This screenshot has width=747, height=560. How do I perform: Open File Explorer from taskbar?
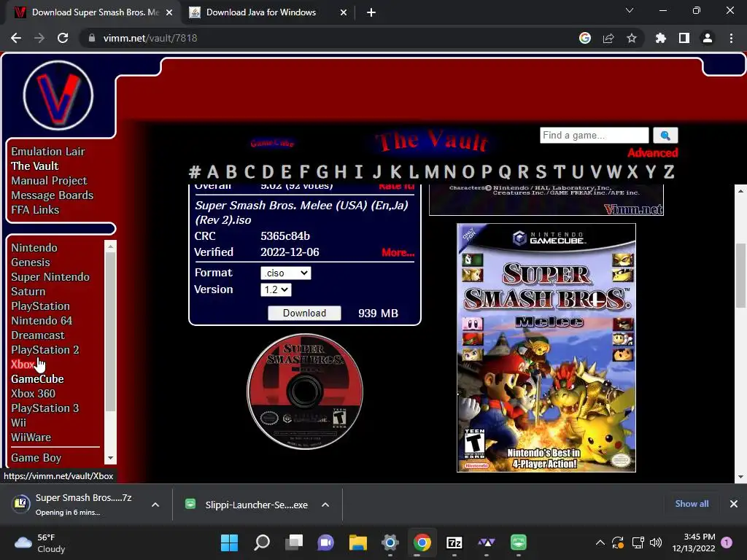tap(357, 542)
